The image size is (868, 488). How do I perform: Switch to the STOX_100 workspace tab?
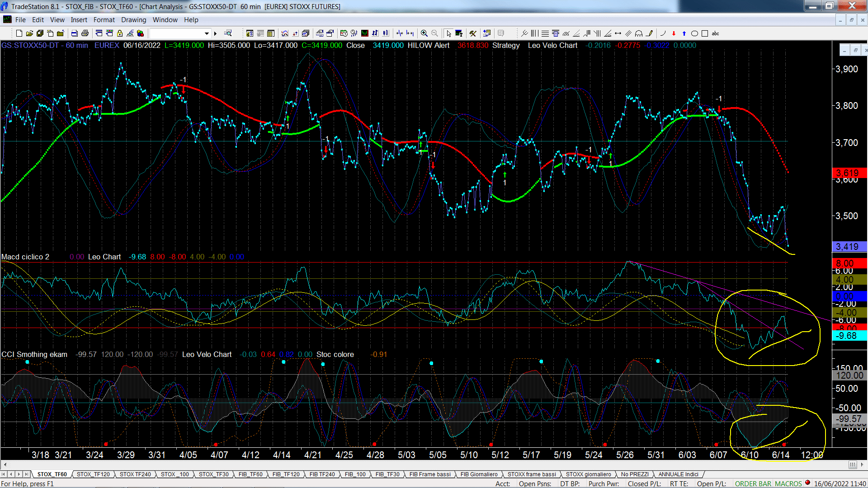coord(175,474)
